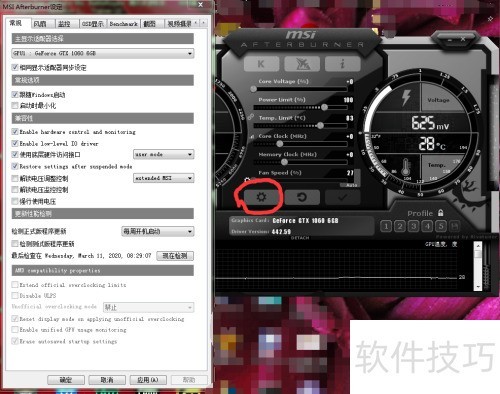Expand the user mode dropdown
This screenshot has height=394, width=500.
[x=164, y=154]
